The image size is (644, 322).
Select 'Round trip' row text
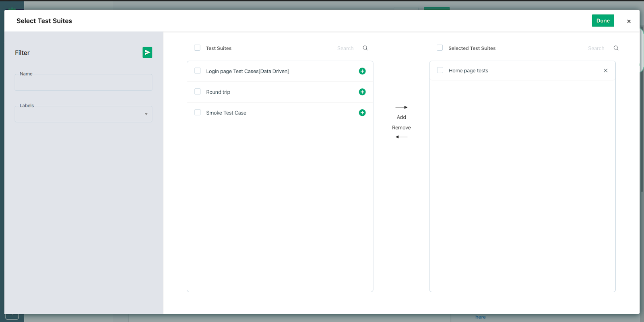tap(218, 92)
